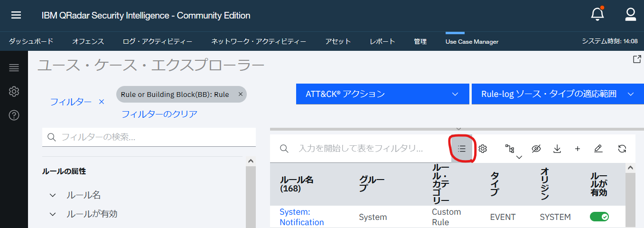
Task: Open table column settings gear
Action: tap(483, 149)
